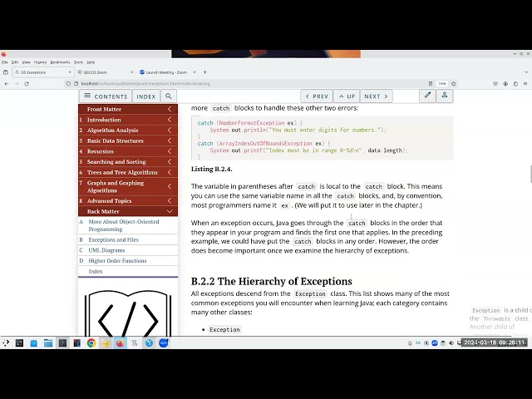
Task: Open the application launcher in taskbar
Action: click(6, 343)
